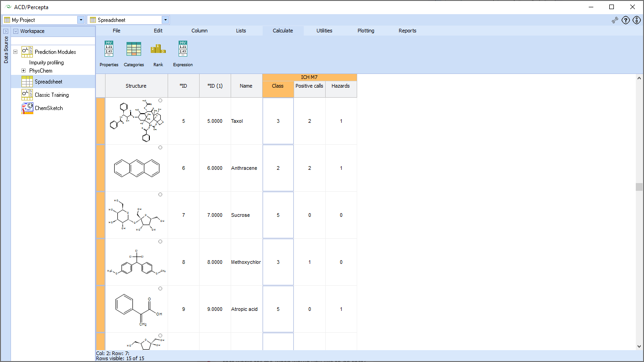Screen dimensions: 644x362
Task: Switch to the Plotting tab
Action: 365,31
